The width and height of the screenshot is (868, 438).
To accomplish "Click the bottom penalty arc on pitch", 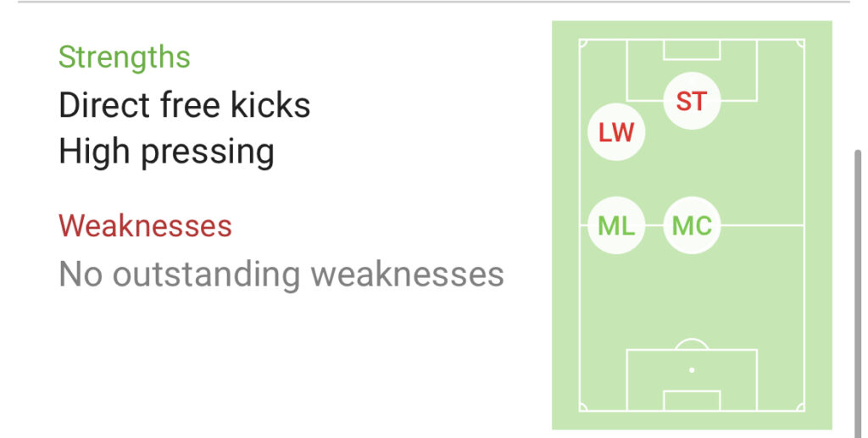I will pos(692,342).
